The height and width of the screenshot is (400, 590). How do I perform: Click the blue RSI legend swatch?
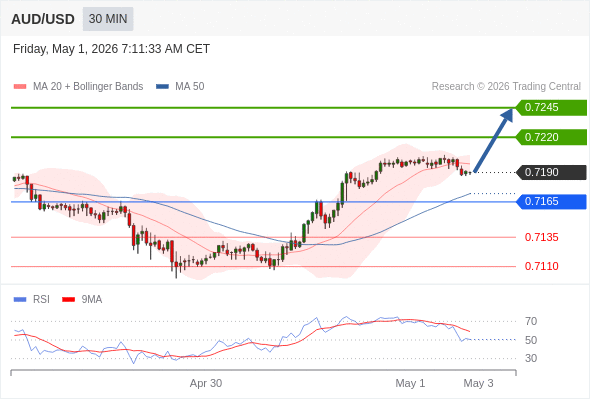coord(20,300)
